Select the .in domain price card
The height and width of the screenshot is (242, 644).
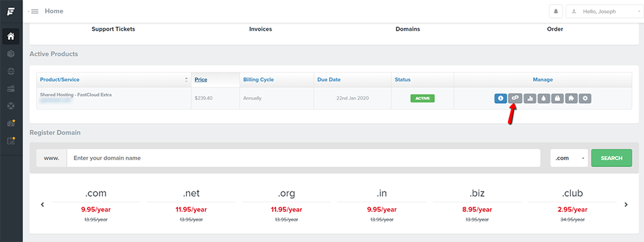pyautogui.click(x=382, y=205)
